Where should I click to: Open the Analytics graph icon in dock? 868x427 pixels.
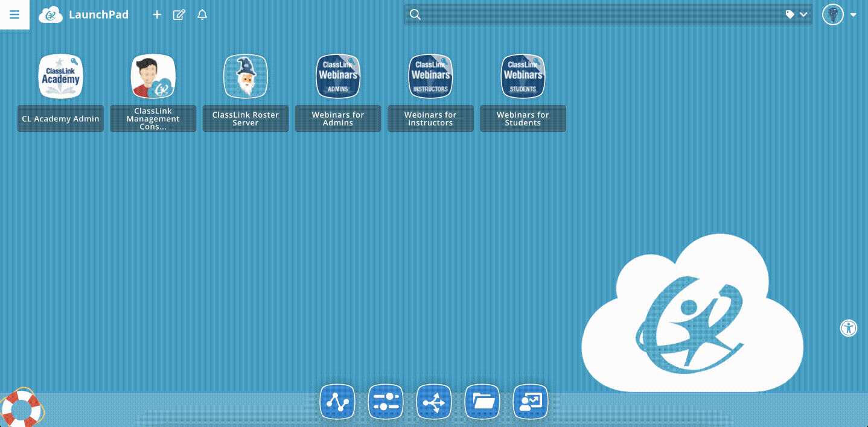click(x=337, y=402)
